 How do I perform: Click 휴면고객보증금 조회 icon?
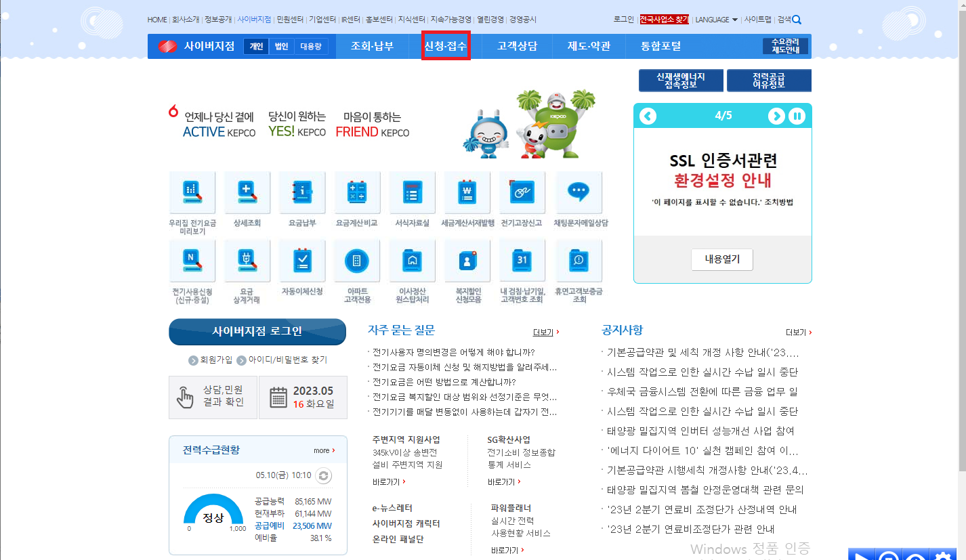click(579, 261)
